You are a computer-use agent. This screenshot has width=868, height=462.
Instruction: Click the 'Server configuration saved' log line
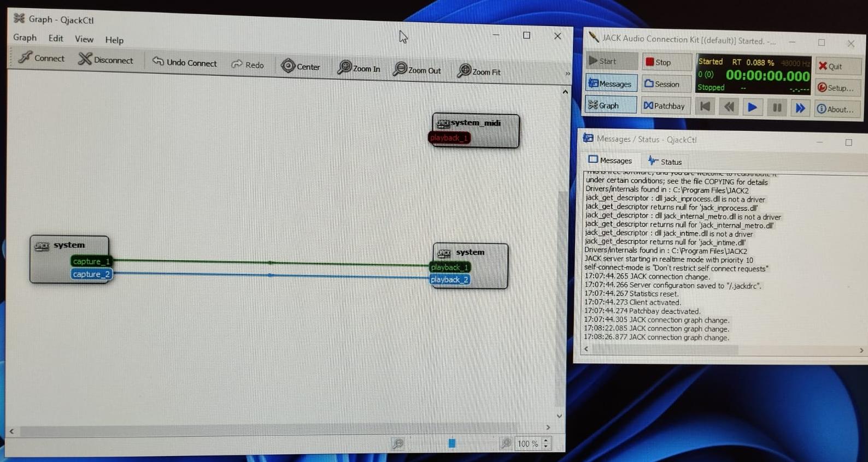click(673, 285)
